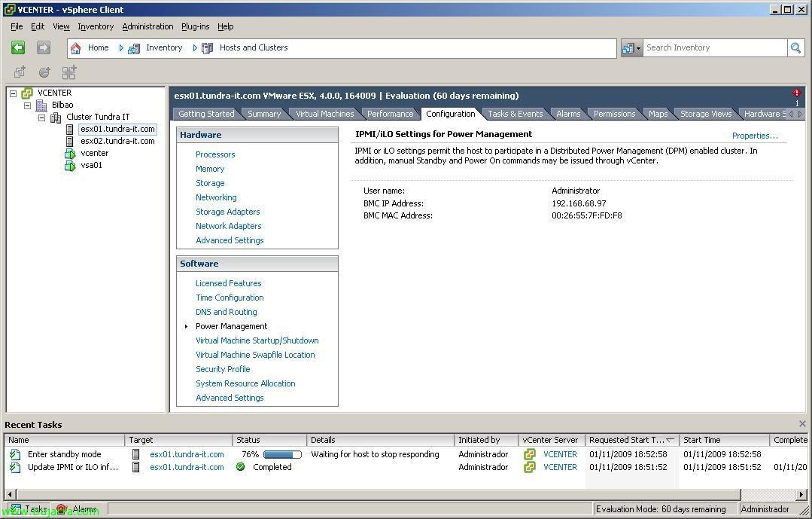
Task: Open Virtual Machine Startup/Shutdown settings
Action: click(x=257, y=340)
